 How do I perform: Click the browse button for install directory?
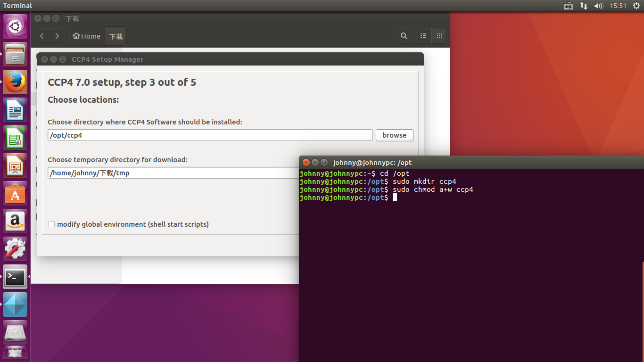[394, 135]
